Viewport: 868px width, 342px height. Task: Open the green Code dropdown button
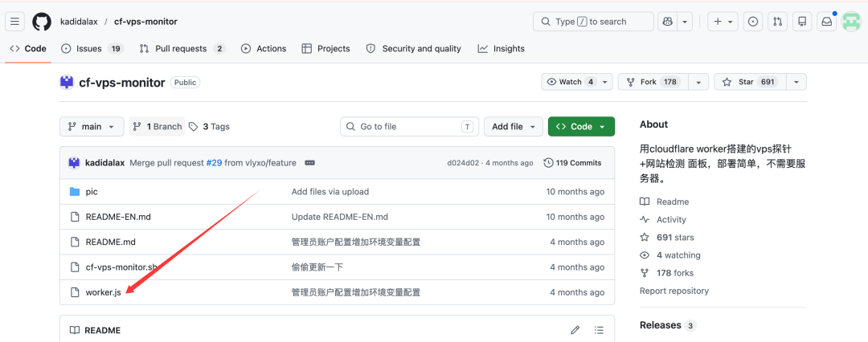point(581,126)
